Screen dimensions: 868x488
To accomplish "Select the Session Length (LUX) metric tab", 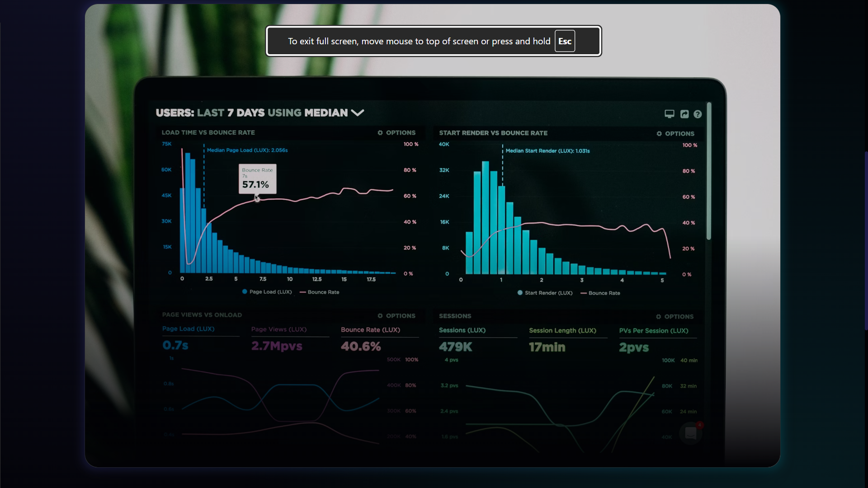I will [x=562, y=331].
